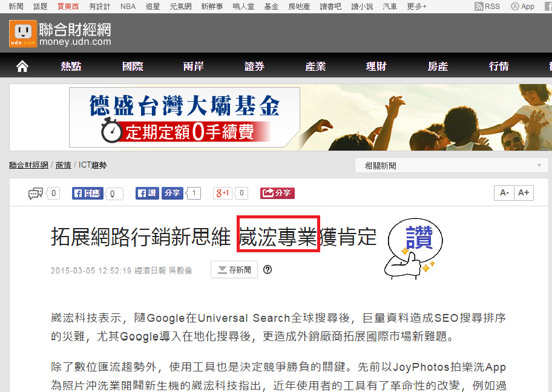Go to the 證券 navigation tab

255,67
